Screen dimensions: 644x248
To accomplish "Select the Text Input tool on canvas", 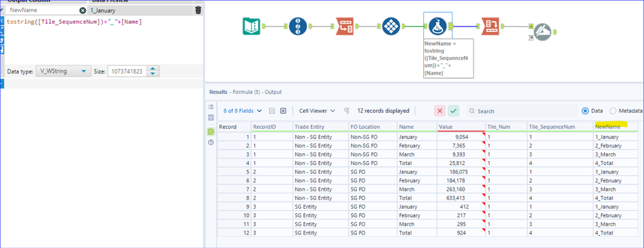I will (252, 26).
